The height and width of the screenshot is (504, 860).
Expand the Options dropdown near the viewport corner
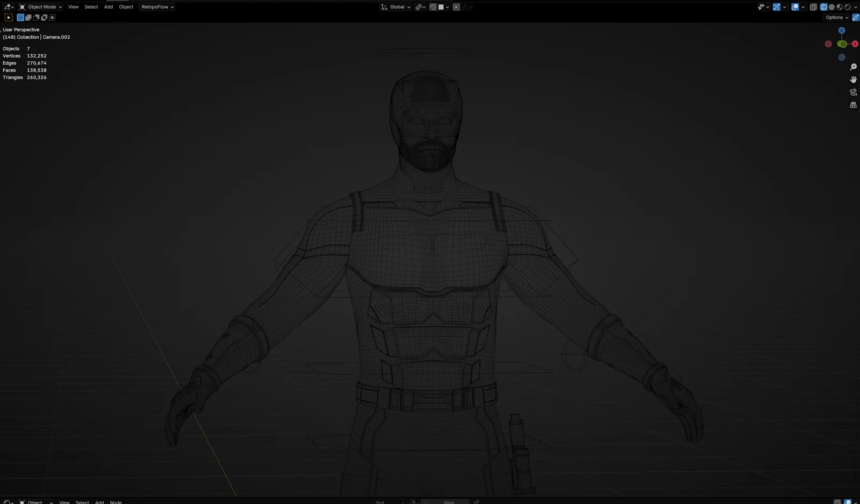coord(836,17)
